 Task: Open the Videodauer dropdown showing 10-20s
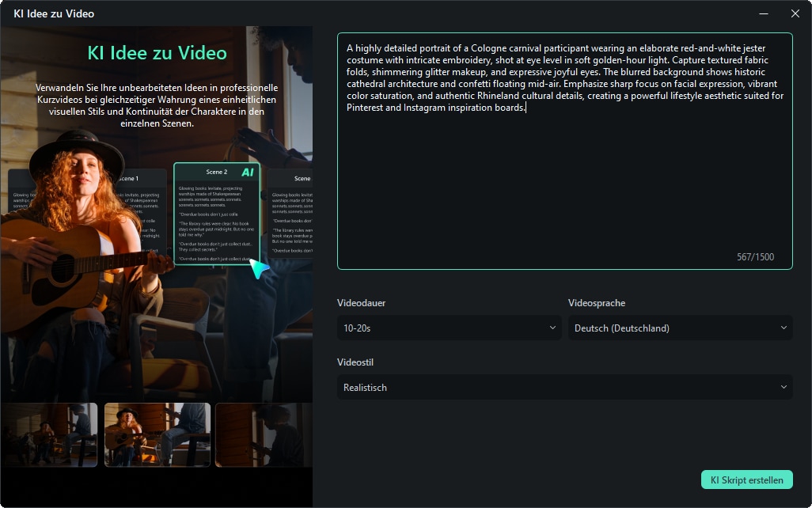coord(449,328)
